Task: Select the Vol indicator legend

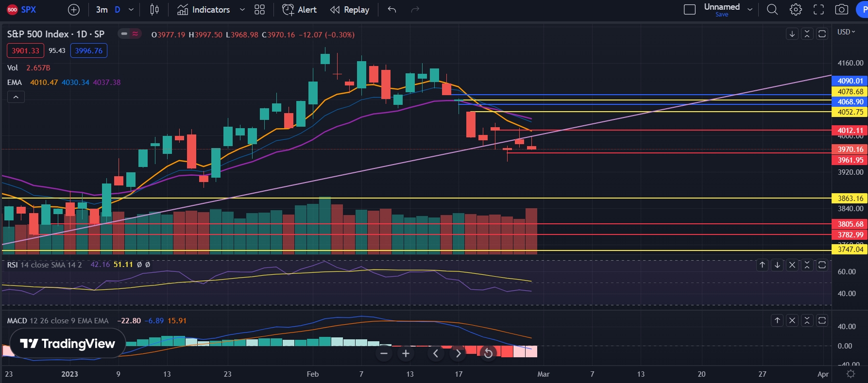Action: (13, 68)
